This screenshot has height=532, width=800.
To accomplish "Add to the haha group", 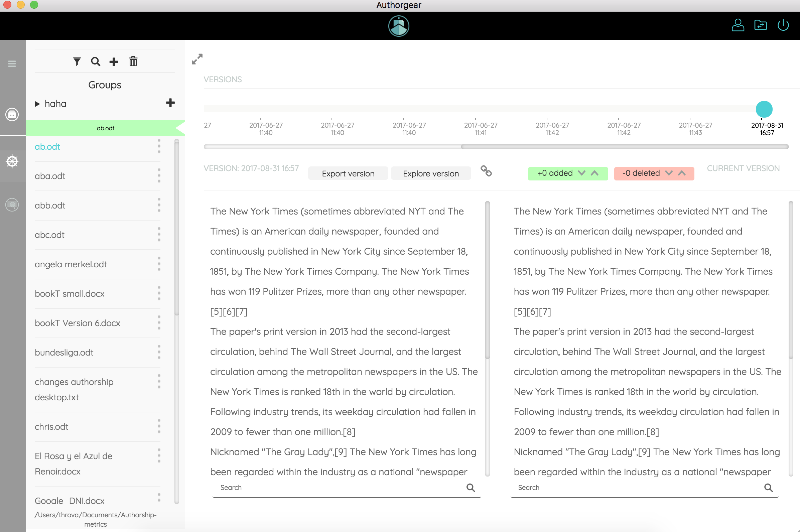I will (x=170, y=103).
